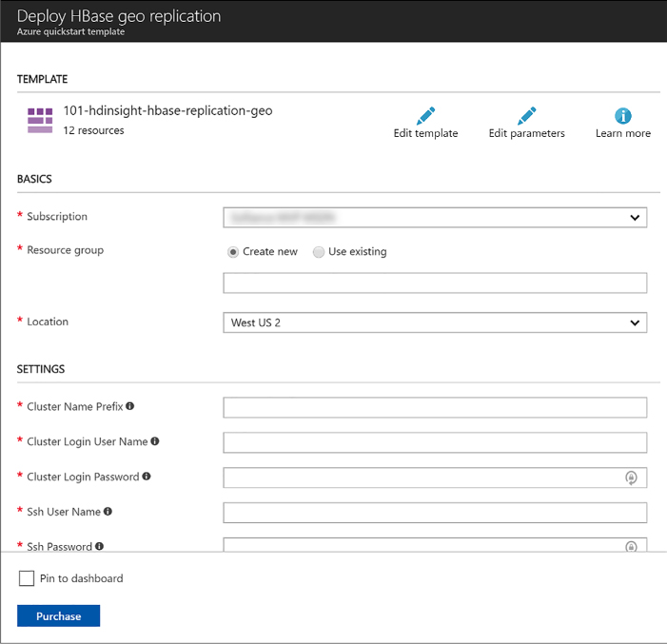The height and width of the screenshot is (644, 667).
Task: Click lock icon in Cluster Login Password field
Action: (631, 478)
